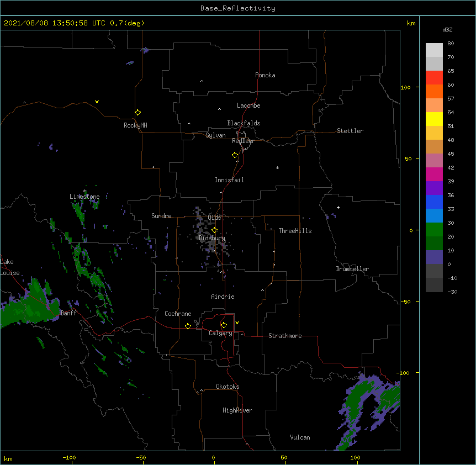Select the Sylvan label
Viewport: 476px width, 465px height.
[215, 135]
